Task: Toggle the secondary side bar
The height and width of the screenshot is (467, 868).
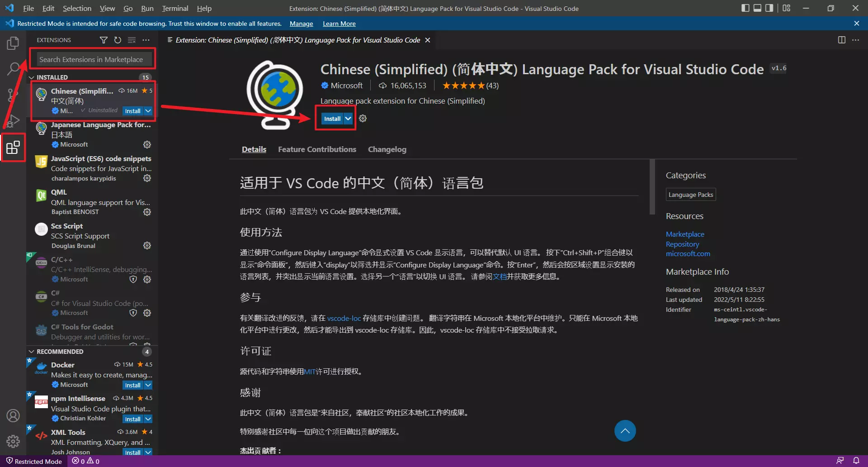Action: 769,8
